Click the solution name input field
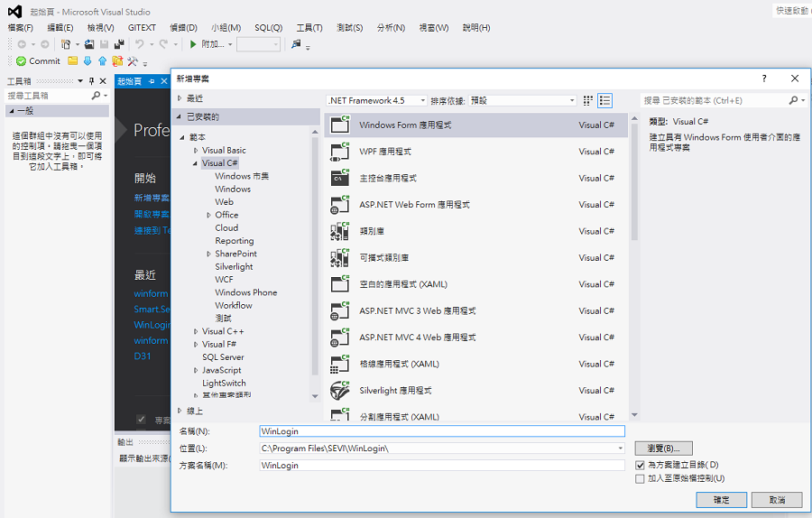 [442, 465]
